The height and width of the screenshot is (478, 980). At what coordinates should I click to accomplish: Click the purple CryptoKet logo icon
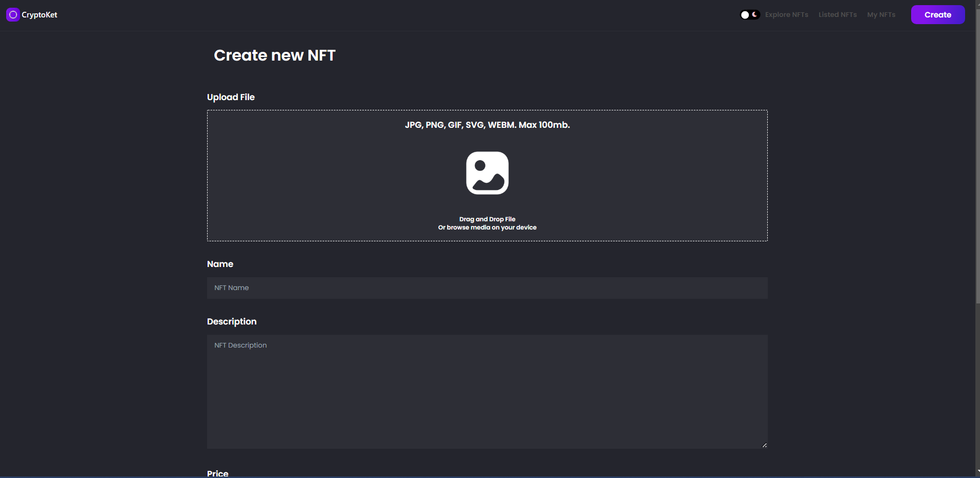[x=13, y=15]
